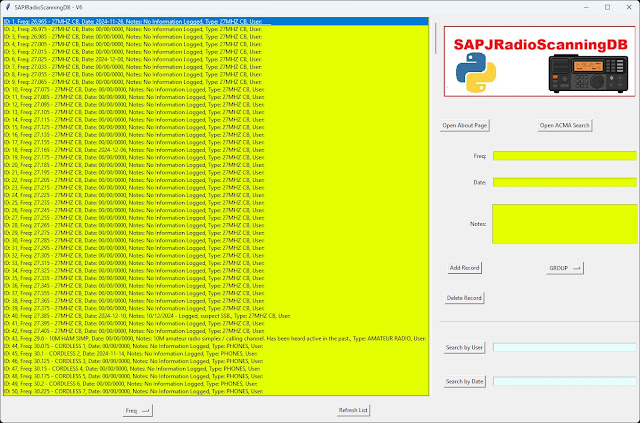Click the Search by Date text field
This screenshot has height=423, width=640.
point(564,381)
